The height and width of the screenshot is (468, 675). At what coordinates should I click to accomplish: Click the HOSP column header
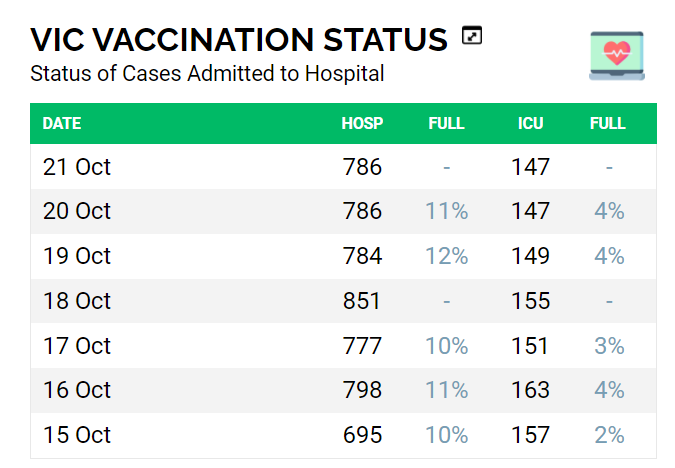point(362,124)
